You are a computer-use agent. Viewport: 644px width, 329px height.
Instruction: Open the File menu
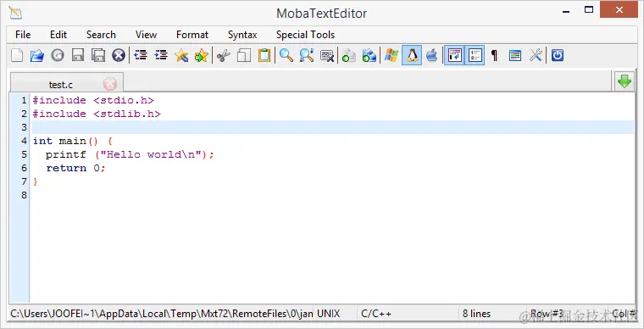(23, 35)
